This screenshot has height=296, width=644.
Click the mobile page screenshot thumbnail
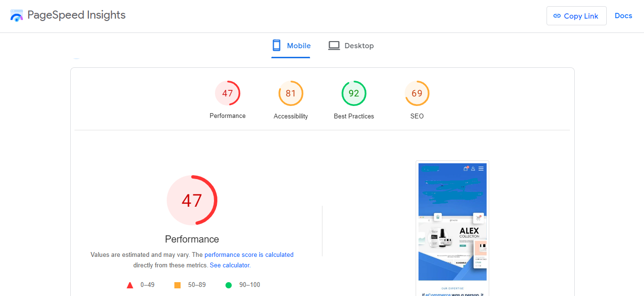click(452, 228)
